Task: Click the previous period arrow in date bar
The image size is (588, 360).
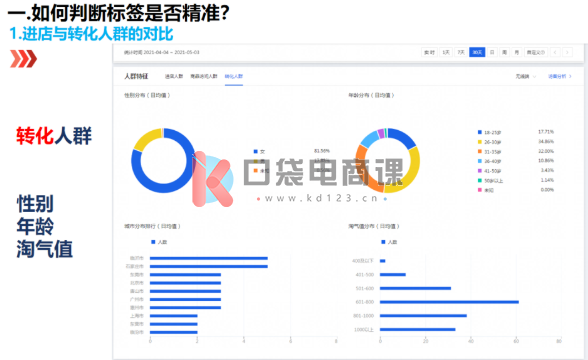Action: pyautogui.click(x=556, y=52)
